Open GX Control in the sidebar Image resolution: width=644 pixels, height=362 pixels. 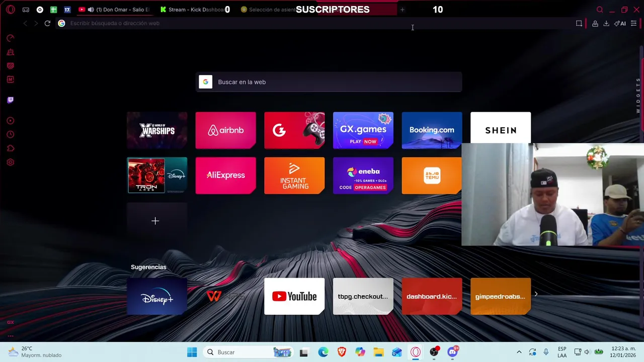10,38
